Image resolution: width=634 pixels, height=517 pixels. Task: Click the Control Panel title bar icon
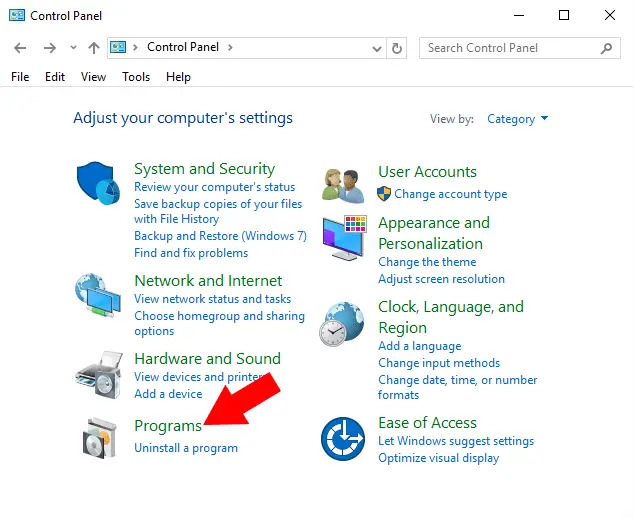tap(17, 15)
